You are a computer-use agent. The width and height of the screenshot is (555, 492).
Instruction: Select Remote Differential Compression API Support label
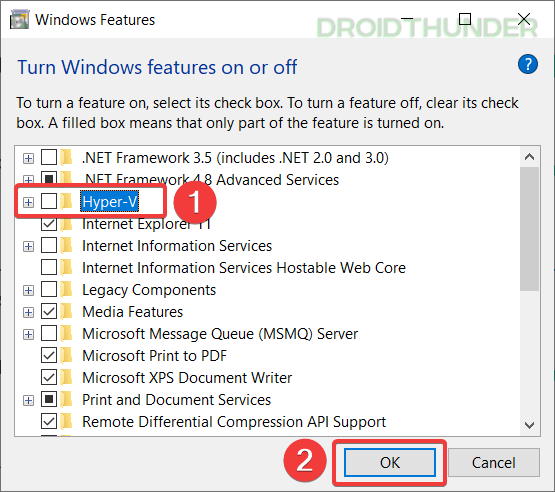(234, 422)
